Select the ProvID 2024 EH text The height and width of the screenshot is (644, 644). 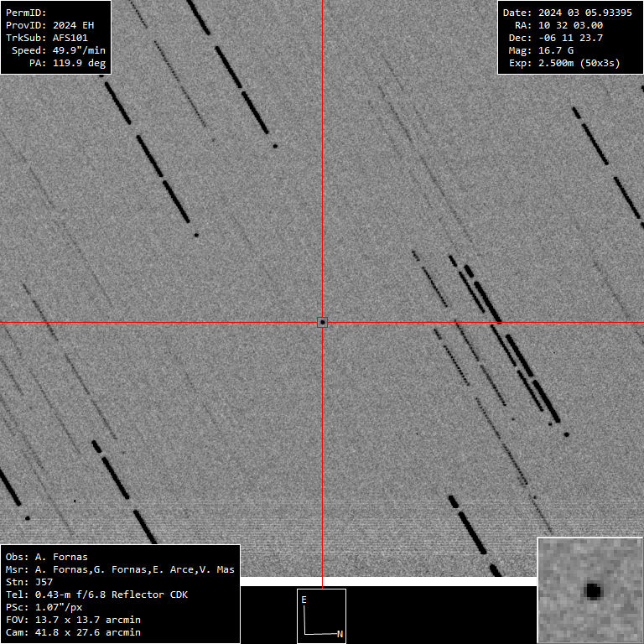click(49, 25)
